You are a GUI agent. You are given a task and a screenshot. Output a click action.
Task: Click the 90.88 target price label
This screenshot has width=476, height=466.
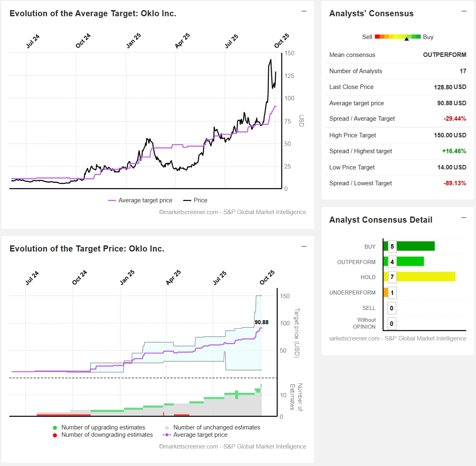[x=262, y=322]
